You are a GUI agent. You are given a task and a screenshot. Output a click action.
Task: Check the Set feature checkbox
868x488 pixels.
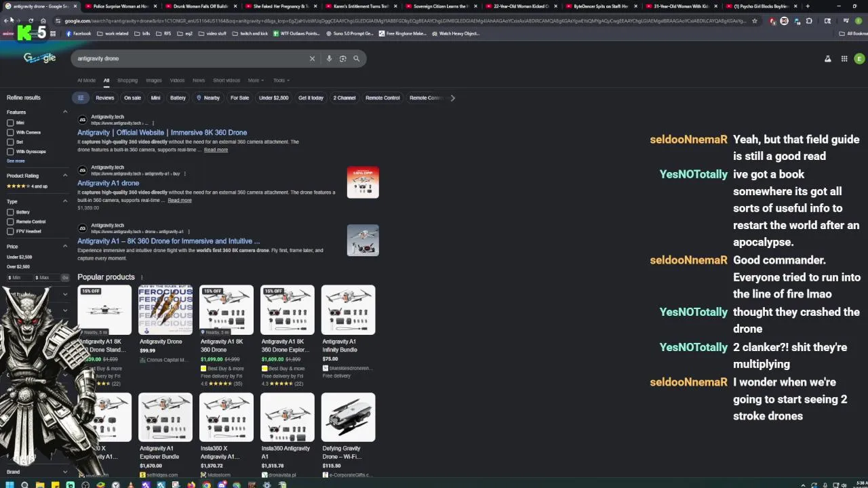click(x=10, y=142)
